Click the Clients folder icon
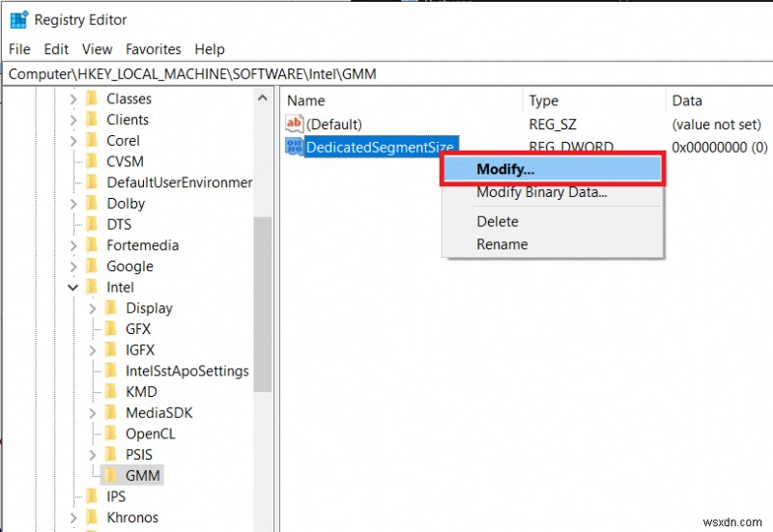The height and width of the screenshot is (532, 773). tap(92, 120)
